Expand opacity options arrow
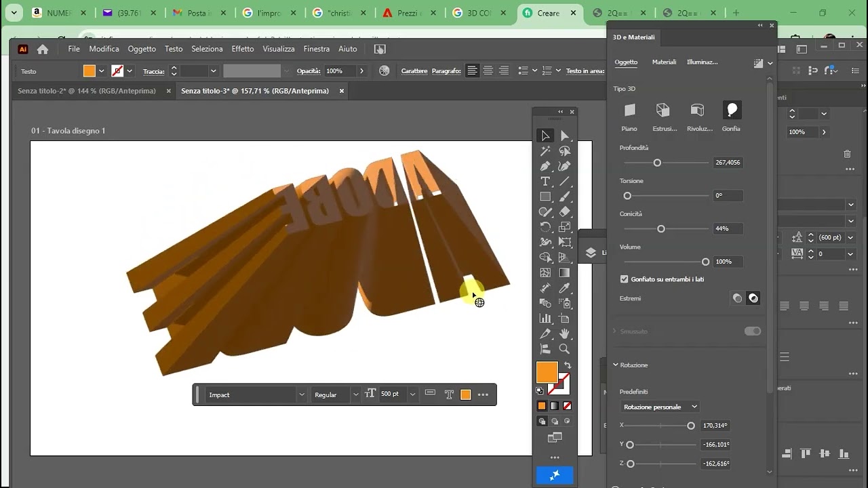Image resolution: width=868 pixels, height=488 pixels. coord(361,70)
